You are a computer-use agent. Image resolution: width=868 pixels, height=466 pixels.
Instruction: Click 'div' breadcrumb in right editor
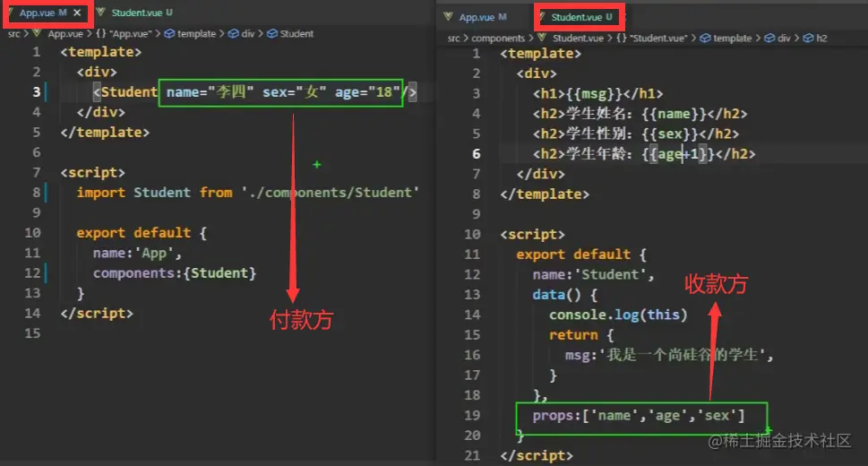(x=784, y=39)
